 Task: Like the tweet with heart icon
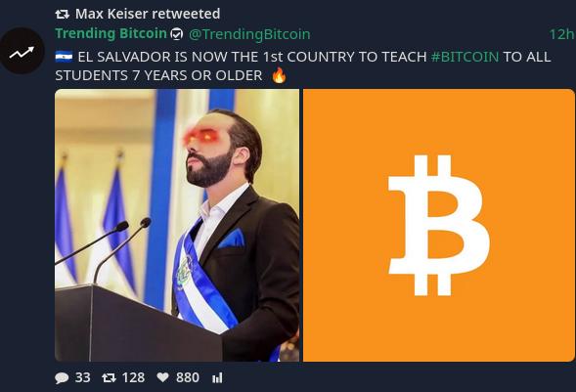pos(162,377)
